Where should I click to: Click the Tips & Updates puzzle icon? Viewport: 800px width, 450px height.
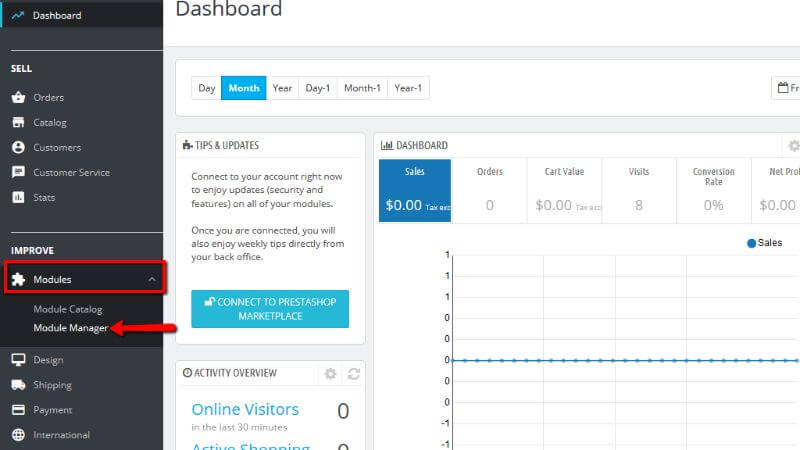tap(187, 145)
